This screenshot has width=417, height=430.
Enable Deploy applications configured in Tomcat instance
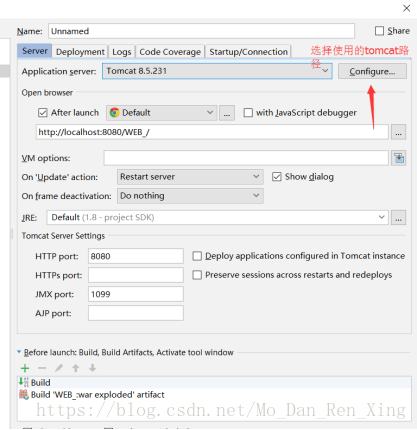click(x=197, y=256)
